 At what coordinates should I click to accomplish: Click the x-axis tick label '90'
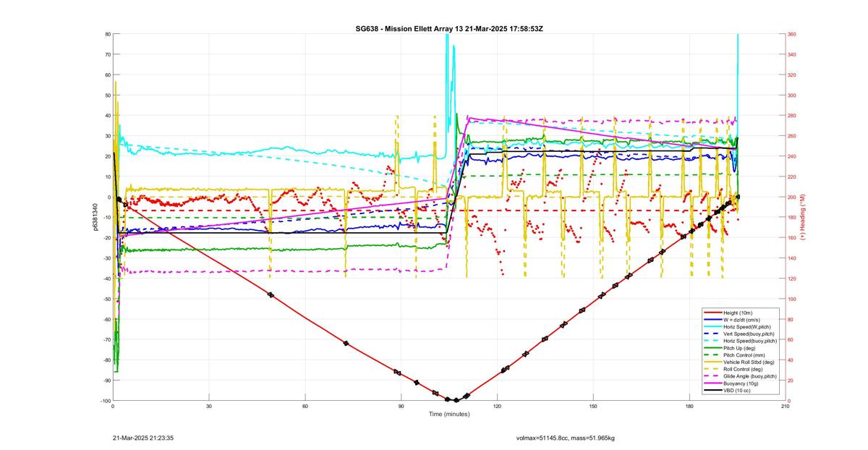click(401, 407)
